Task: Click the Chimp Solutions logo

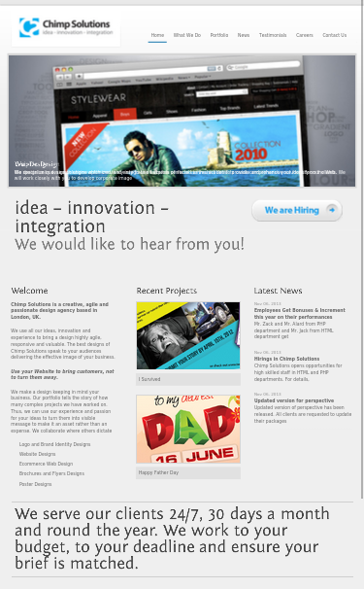Action: [x=66, y=28]
